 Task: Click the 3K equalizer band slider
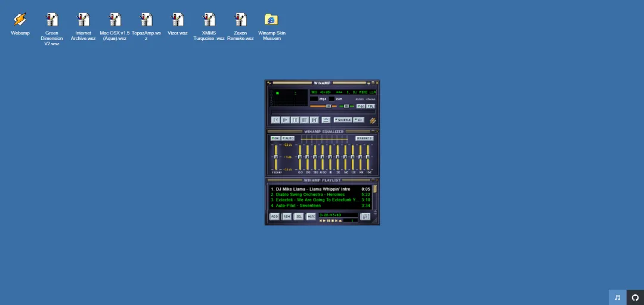pos(338,157)
